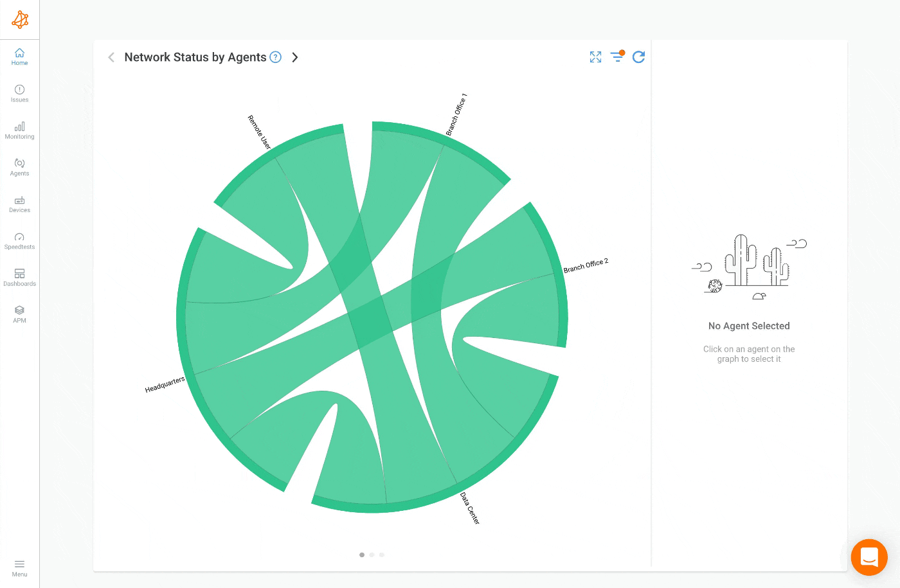
Task: Refresh the Network Status by Agents widget
Action: 638,57
